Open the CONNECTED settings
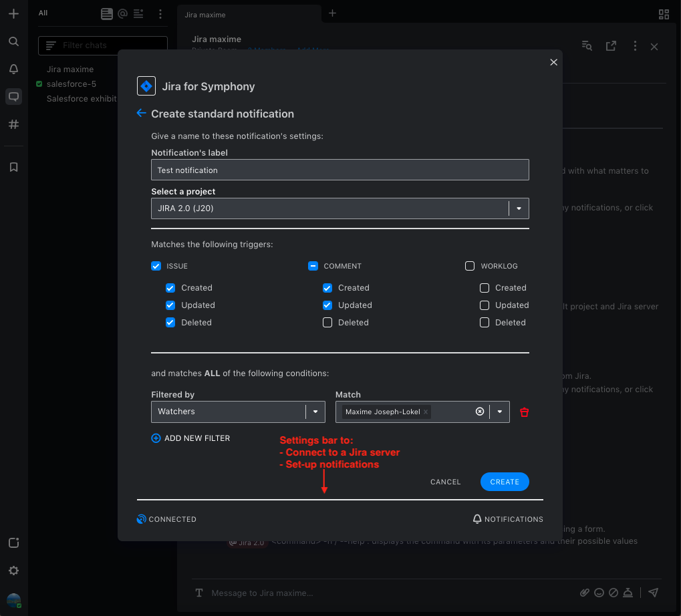 click(167, 519)
